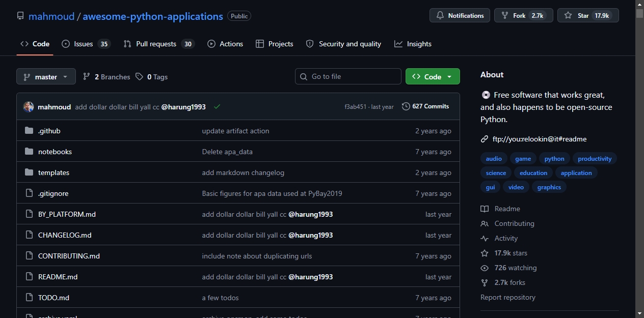Screen dimensions: 644x318
Task: Select the graphics topic tag
Action: point(549,187)
